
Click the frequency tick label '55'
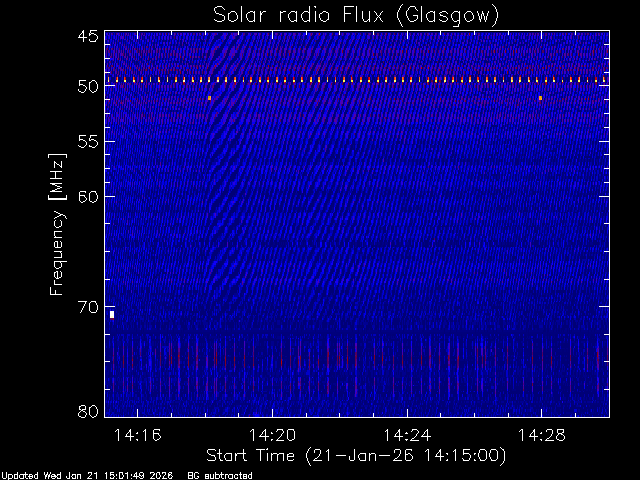click(x=88, y=142)
